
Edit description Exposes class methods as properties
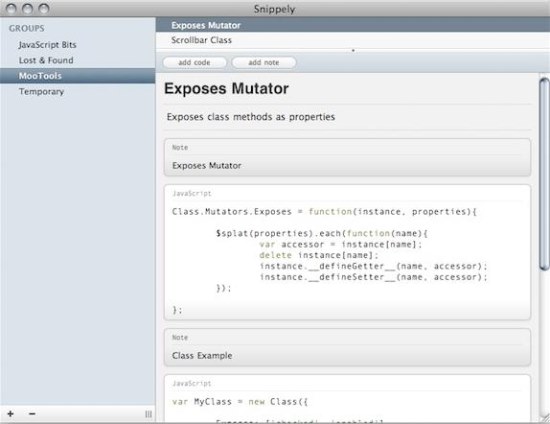(x=251, y=117)
